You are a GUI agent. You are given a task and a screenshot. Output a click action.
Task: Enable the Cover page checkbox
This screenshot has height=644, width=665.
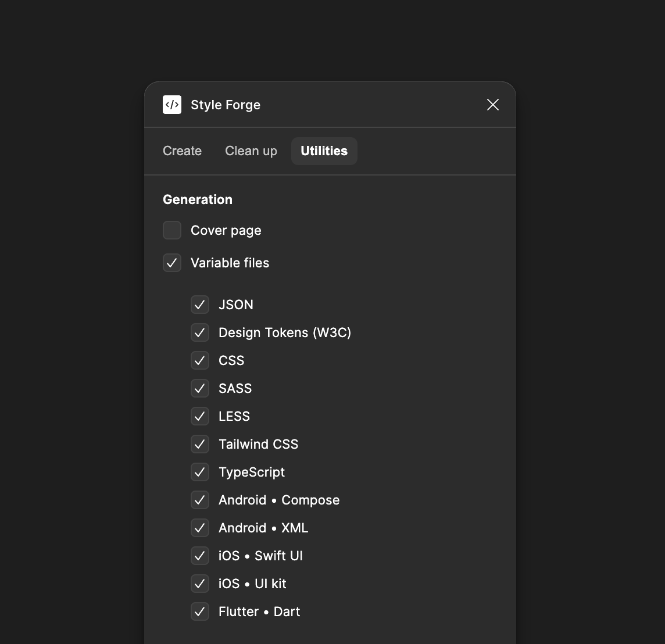click(x=172, y=230)
